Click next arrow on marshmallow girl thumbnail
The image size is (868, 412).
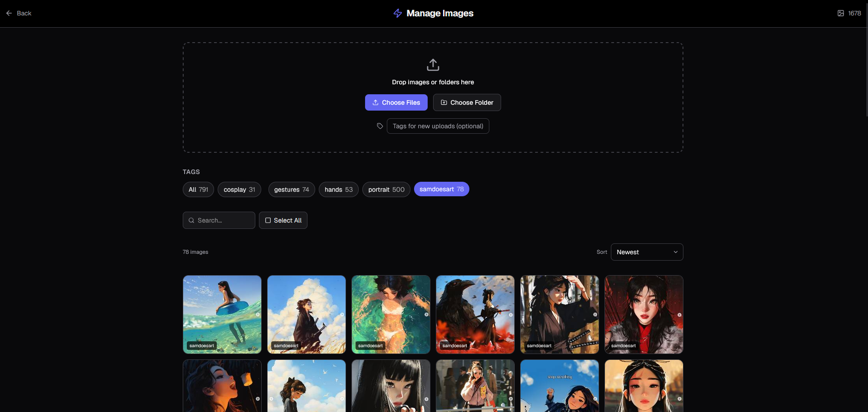258,399
